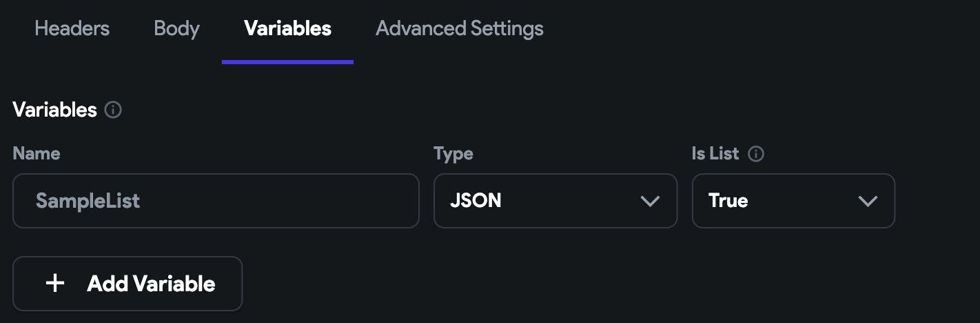980x323 pixels.
Task: Click the purple underline beneath Variables tab
Action: (287, 61)
